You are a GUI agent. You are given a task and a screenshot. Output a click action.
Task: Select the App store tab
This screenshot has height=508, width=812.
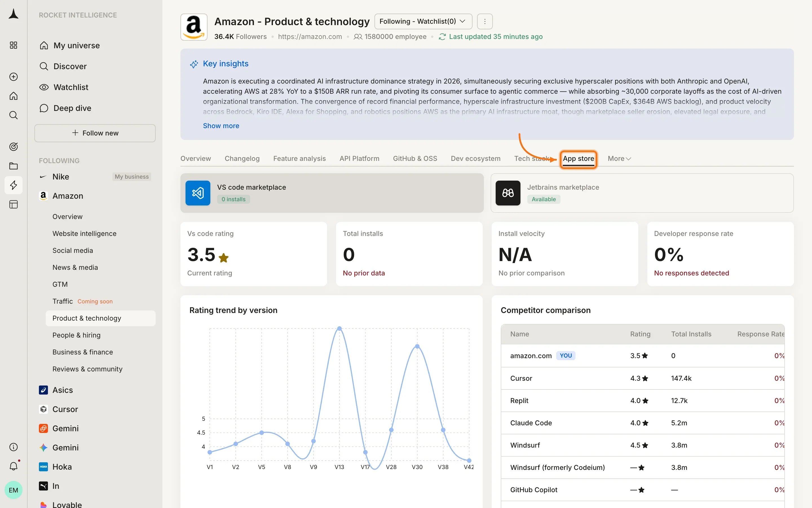tap(579, 159)
